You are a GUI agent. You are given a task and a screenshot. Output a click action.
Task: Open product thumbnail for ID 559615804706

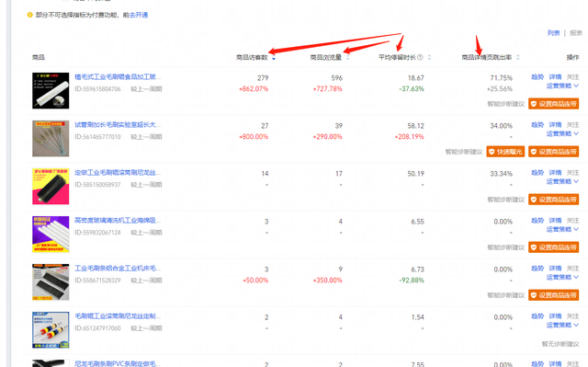pos(51,91)
